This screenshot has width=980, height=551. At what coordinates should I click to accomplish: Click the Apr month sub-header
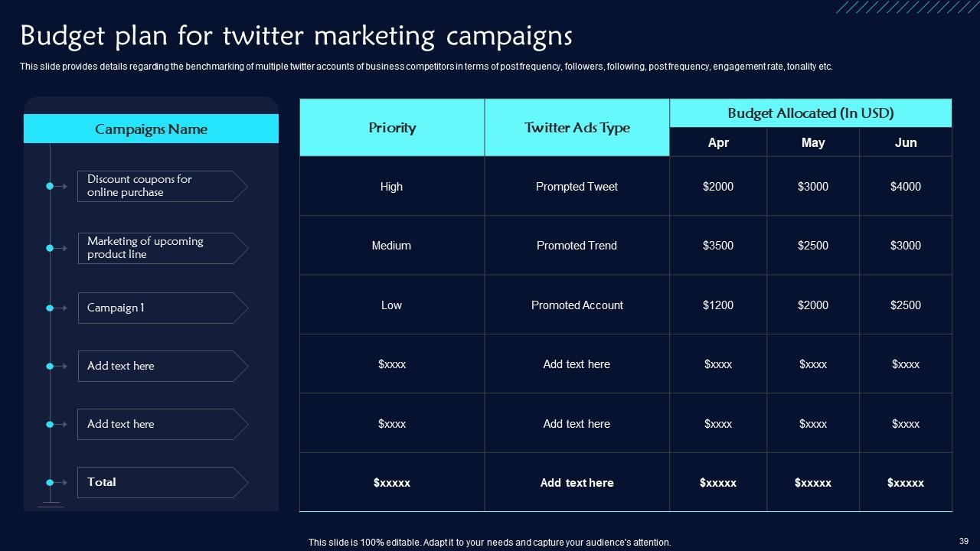[718, 142]
